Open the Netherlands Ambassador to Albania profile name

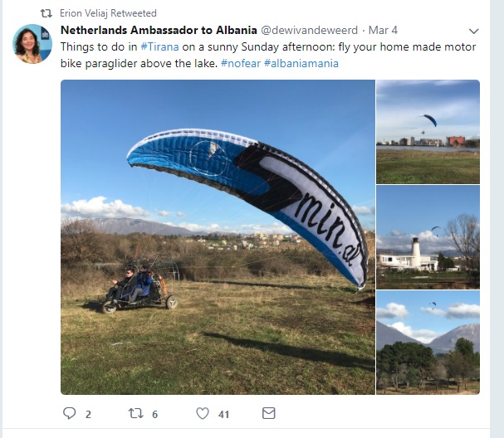pyautogui.click(x=159, y=30)
